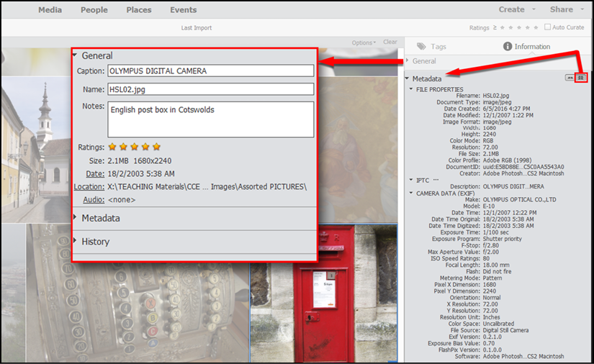Select the religious painting thumbnail
594x364 pixels.
tap(358, 150)
